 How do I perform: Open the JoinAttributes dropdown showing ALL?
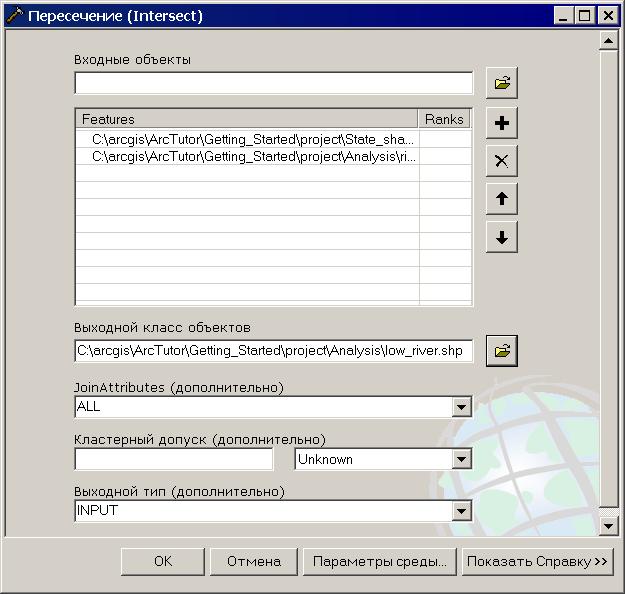click(462, 407)
